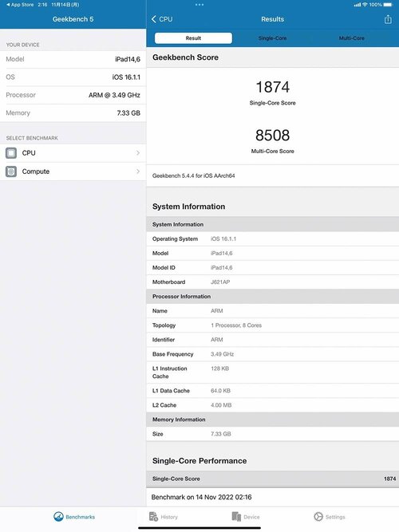Select the CPU benchmark chip icon
This screenshot has width=399, height=532.
coord(11,153)
